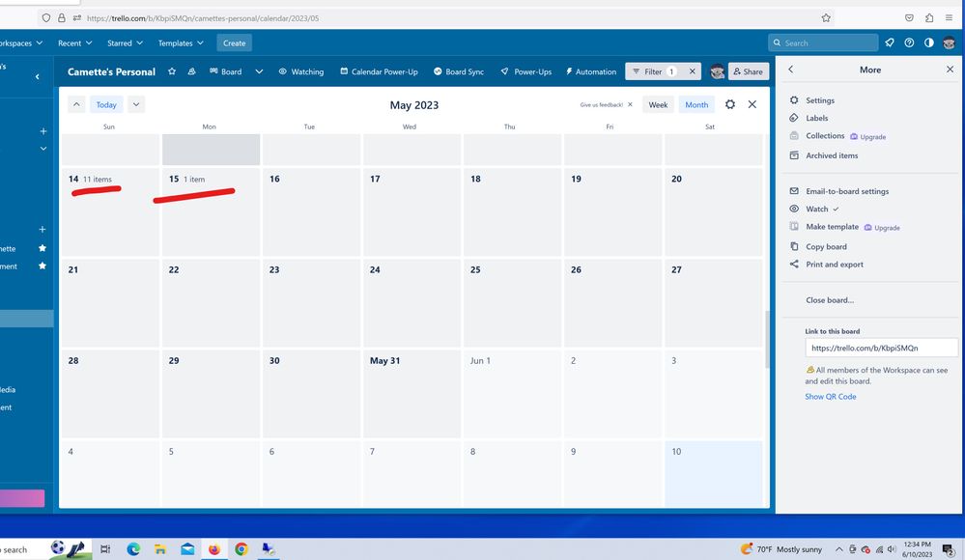Open File Explorer from the taskbar

click(x=160, y=549)
